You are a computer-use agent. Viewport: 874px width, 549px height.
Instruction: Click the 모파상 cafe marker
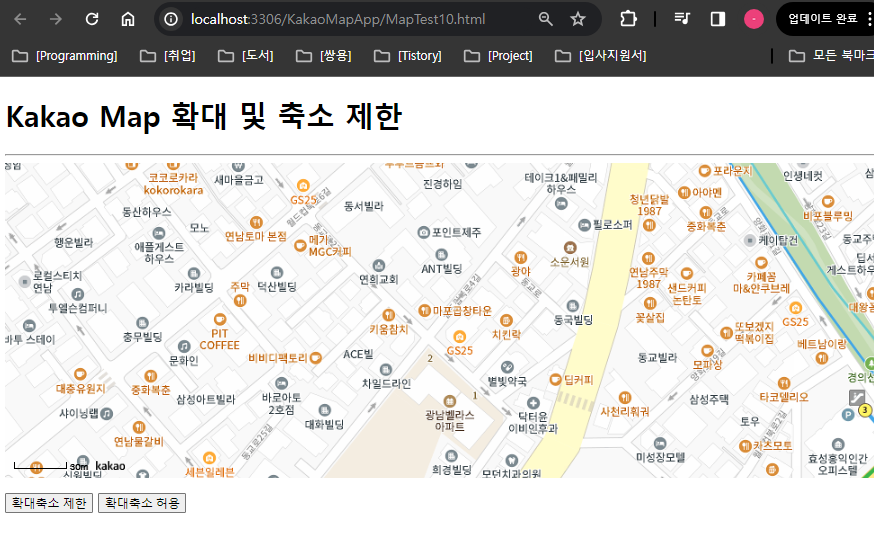point(707,351)
